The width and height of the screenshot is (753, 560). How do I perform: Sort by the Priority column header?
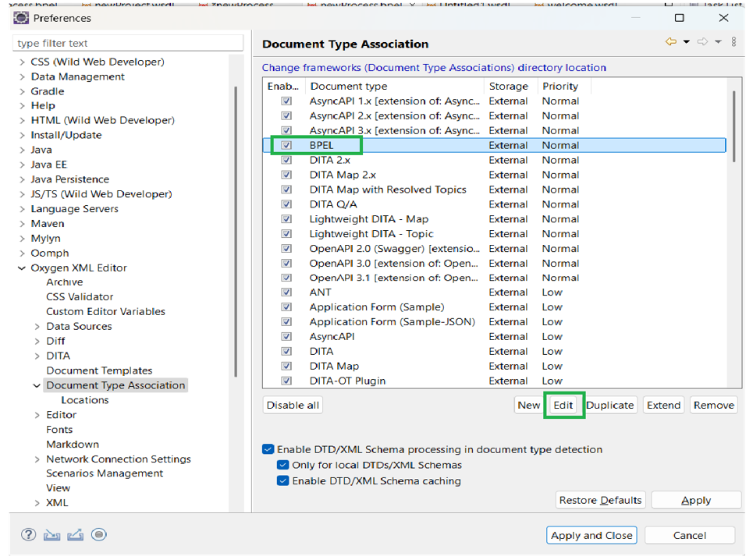(x=564, y=86)
